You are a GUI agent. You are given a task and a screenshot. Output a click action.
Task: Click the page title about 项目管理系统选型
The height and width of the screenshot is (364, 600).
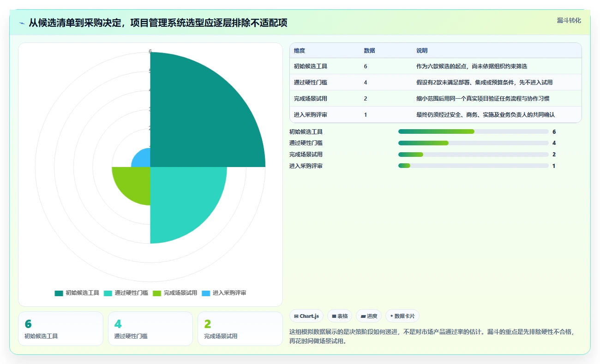pos(158,23)
